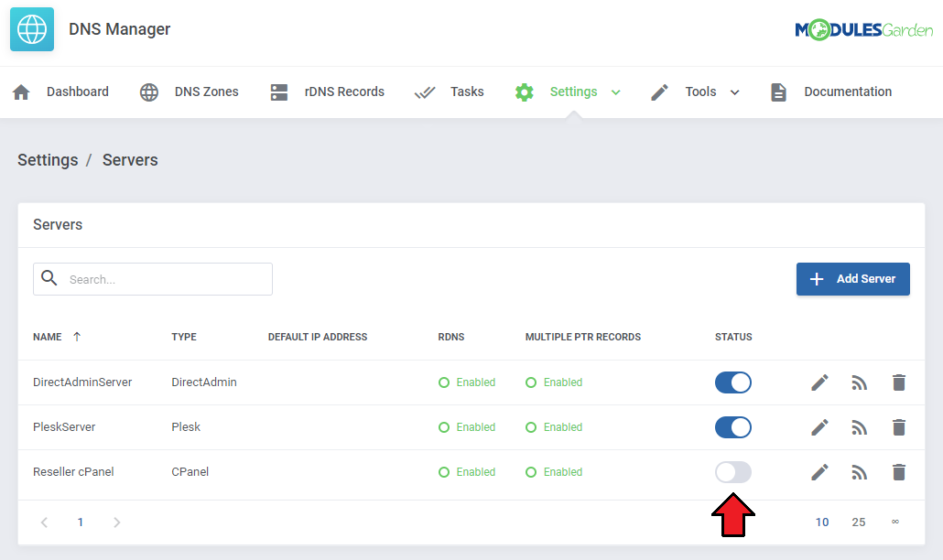Click Settings breadcrumb link
Viewport: 943px width, 560px height.
48,160
